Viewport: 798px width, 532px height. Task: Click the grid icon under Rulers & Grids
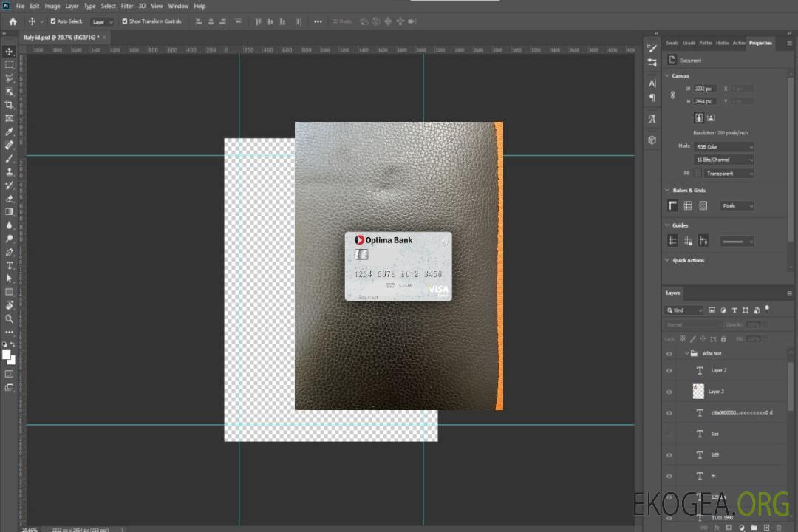tap(688, 205)
